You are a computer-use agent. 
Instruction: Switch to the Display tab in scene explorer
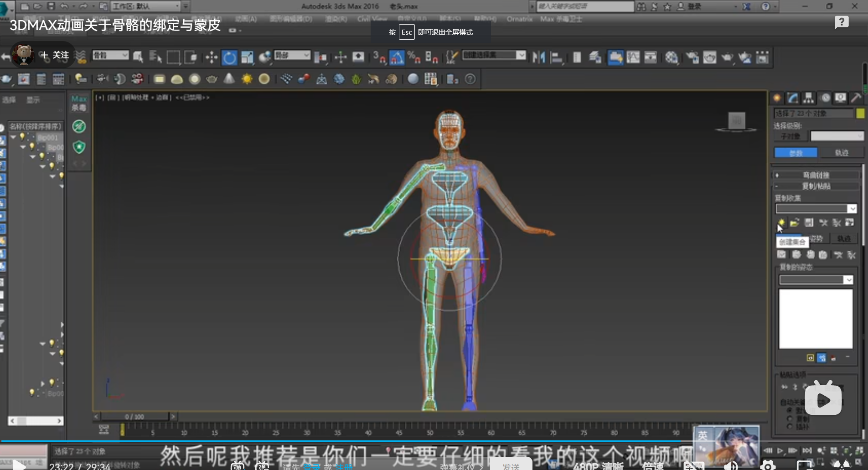tap(33, 100)
